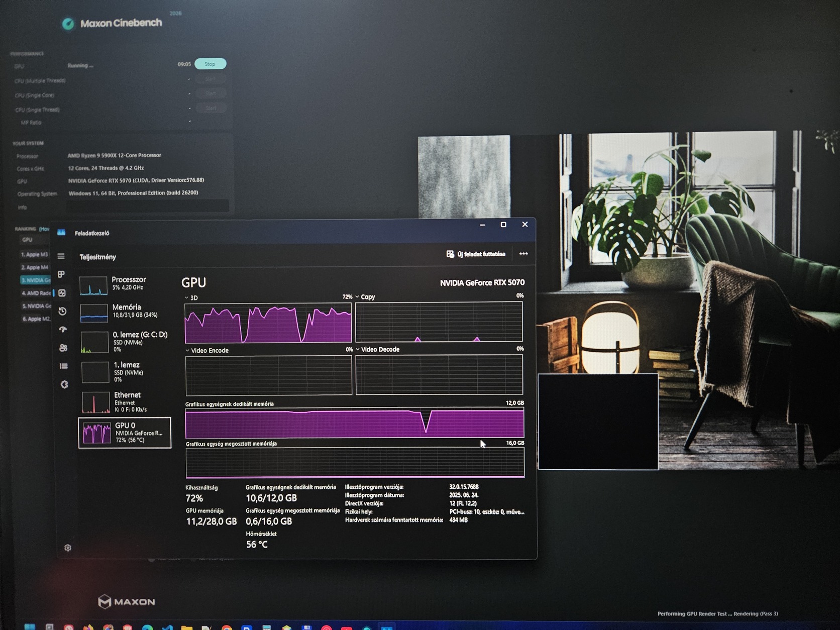Open the Processes page in Task Manager
The height and width of the screenshot is (630, 840).
coord(61,274)
